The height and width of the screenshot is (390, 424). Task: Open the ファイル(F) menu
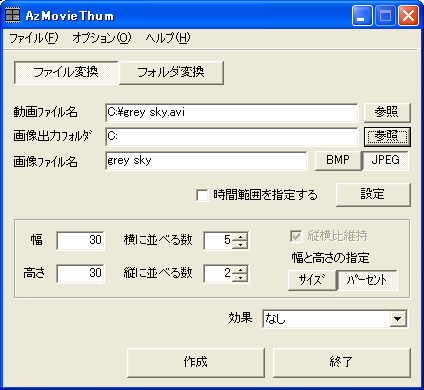(34, 38)
